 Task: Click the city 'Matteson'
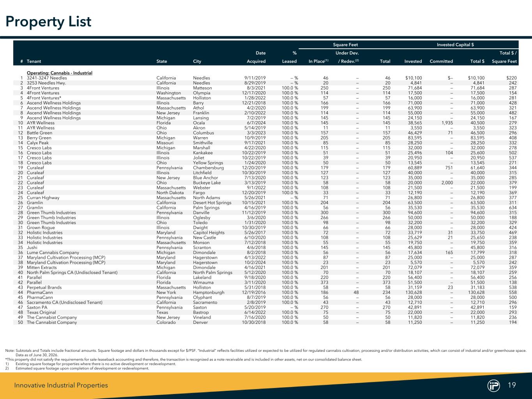click(203, 88)
